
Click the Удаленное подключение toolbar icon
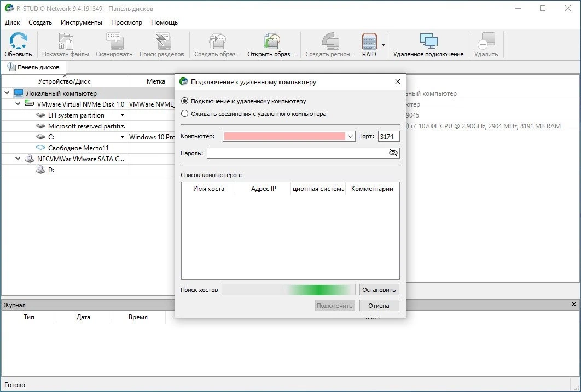(x=428, y=40)
